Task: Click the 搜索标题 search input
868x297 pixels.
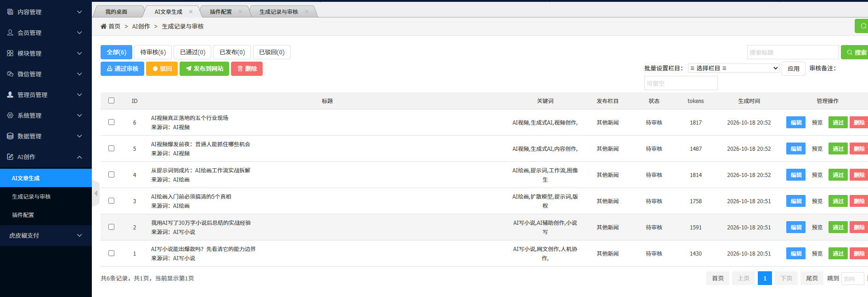Action: tap(793, 52)
